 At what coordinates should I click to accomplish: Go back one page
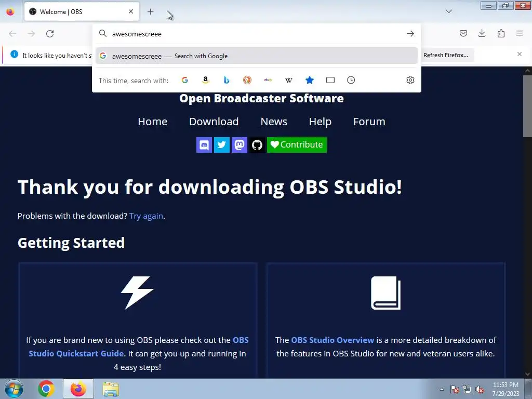point(12,34)
